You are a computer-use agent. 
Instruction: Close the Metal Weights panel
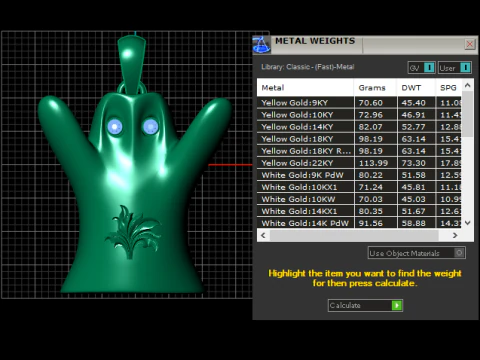pos(470,44)
